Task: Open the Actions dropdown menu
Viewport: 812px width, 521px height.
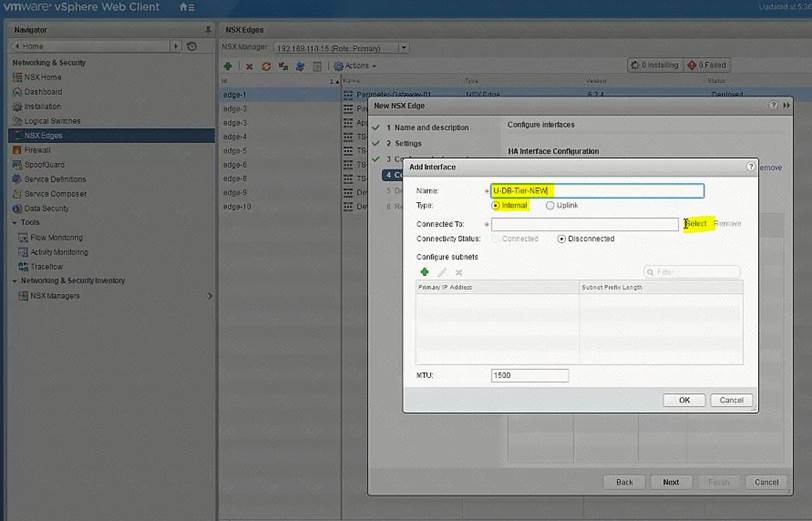Action: point(355,66)
